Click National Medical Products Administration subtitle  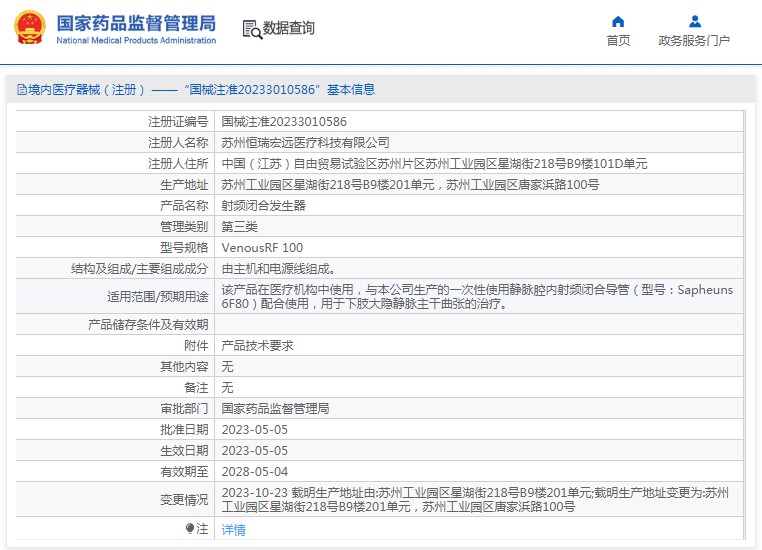pos(136,40)
